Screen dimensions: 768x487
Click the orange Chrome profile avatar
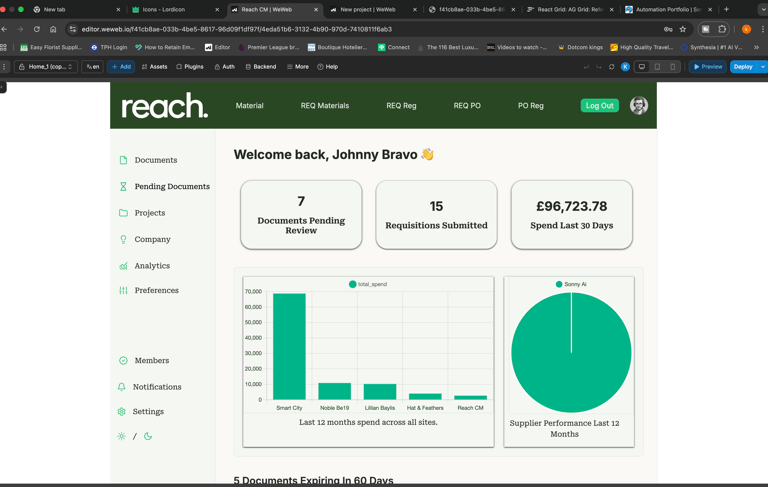pos(746,29)
